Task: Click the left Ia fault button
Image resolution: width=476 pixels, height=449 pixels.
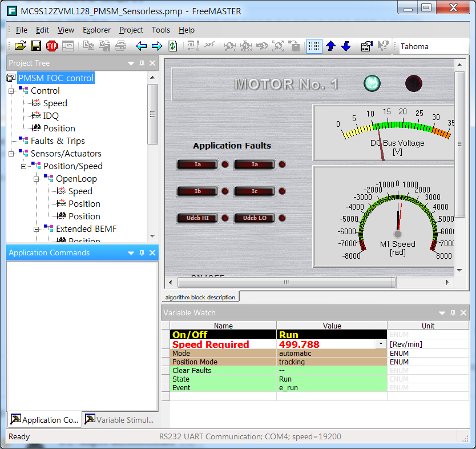Action: pyautogui.click(x=197, y=165)
